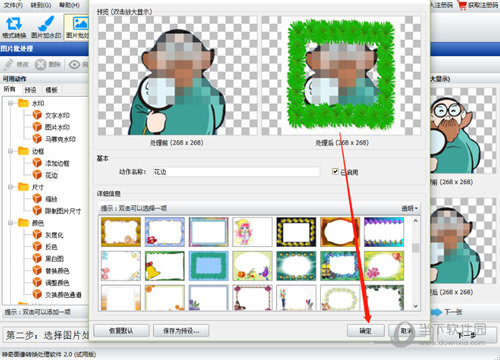Click the 格式转换 toolbar icon
The image size is (500, 360).
click(14, 24)
